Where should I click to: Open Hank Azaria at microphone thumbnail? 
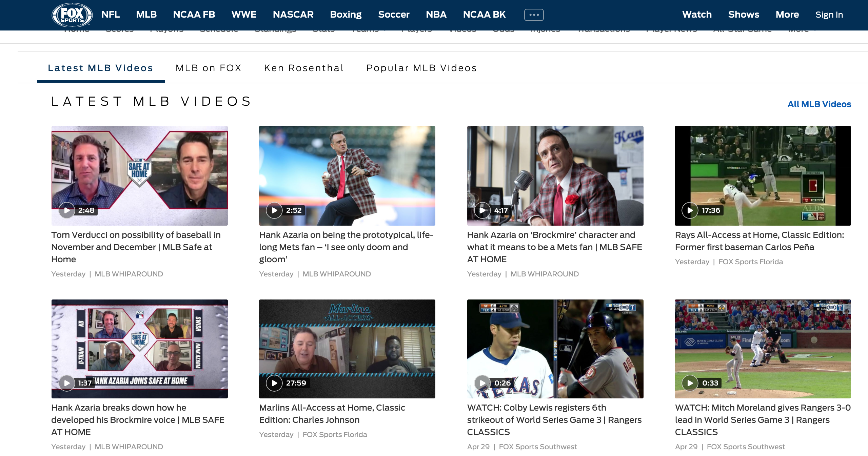(555, 176)
